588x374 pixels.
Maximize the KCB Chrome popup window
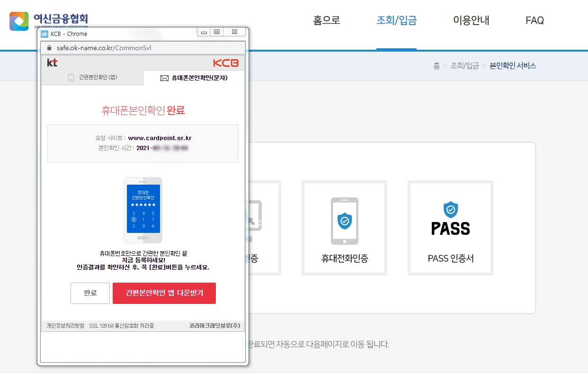[x=217, y=32]
